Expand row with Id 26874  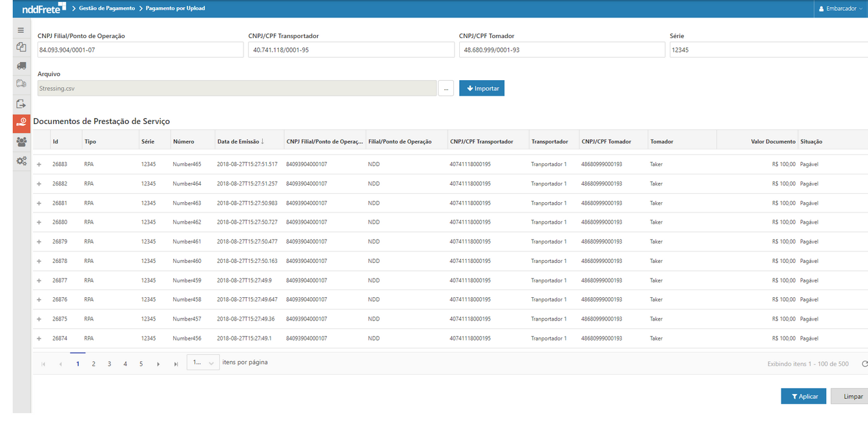click(x=39, y=339)
